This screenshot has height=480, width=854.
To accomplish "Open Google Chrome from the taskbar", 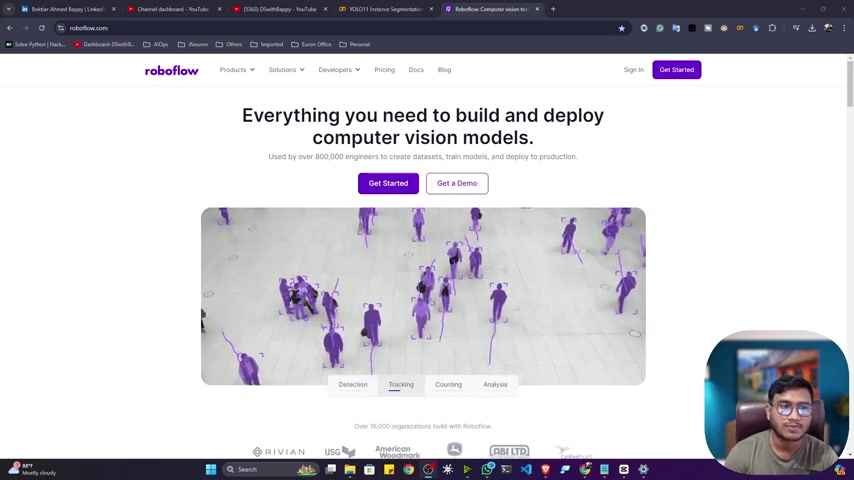I will 408,469.
